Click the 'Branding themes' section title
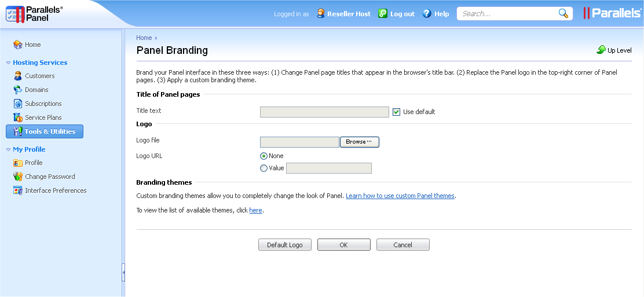The width and height of the screenshot is (644, 297). (164, 182)
